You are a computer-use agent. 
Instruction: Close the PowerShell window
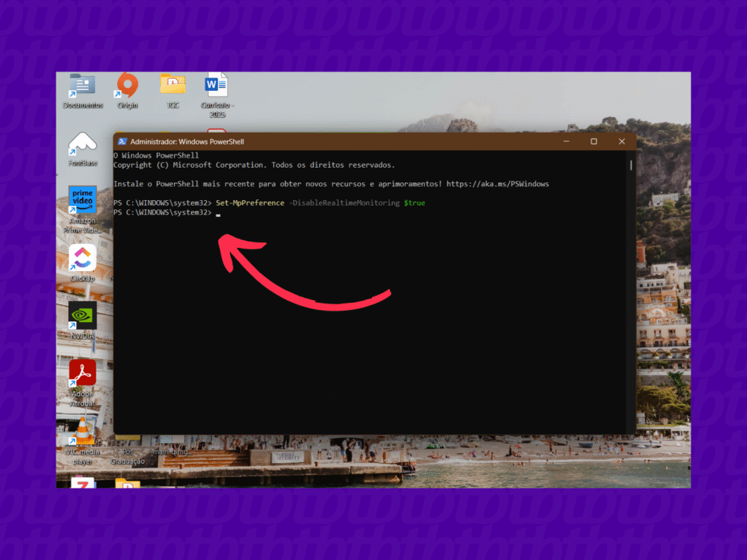[x=622, y=142]
